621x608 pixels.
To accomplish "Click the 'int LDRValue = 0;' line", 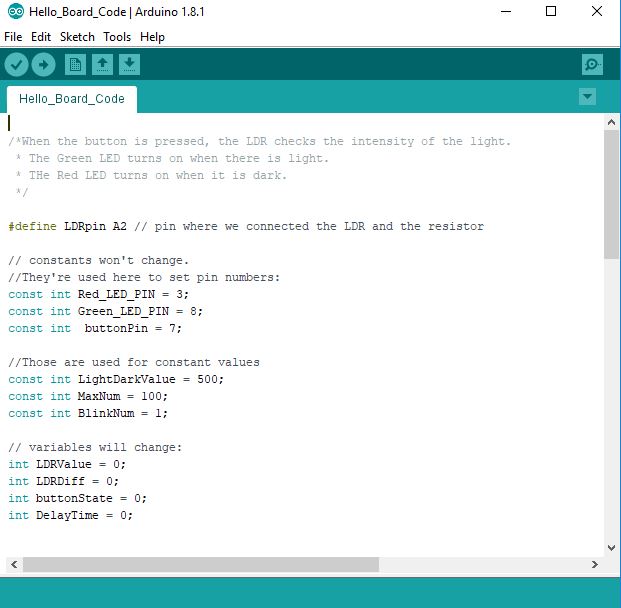I will click(67, 464).
